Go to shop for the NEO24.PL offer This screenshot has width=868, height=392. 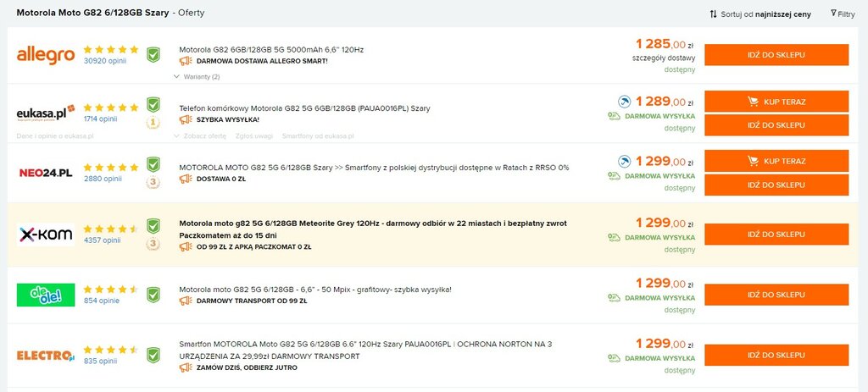click(x=776, y=185)
